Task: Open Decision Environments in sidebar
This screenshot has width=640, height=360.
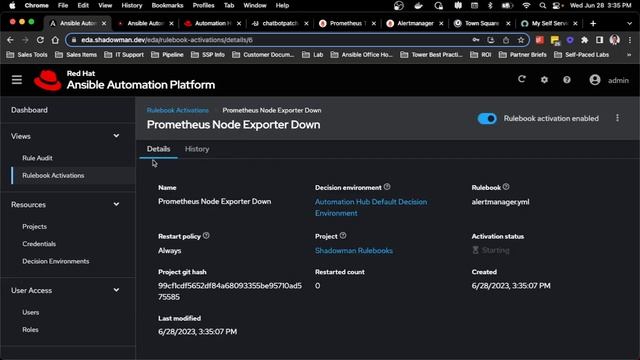Action: [56, 261]
